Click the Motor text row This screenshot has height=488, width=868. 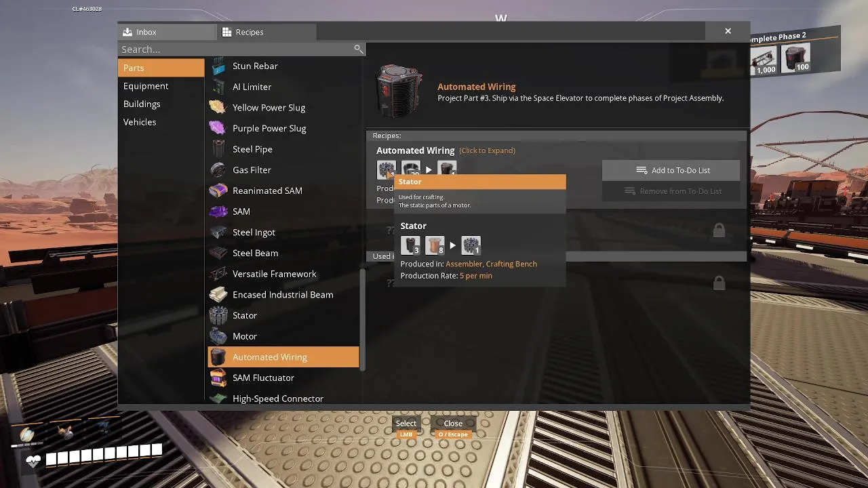click(x=283, y=336)
